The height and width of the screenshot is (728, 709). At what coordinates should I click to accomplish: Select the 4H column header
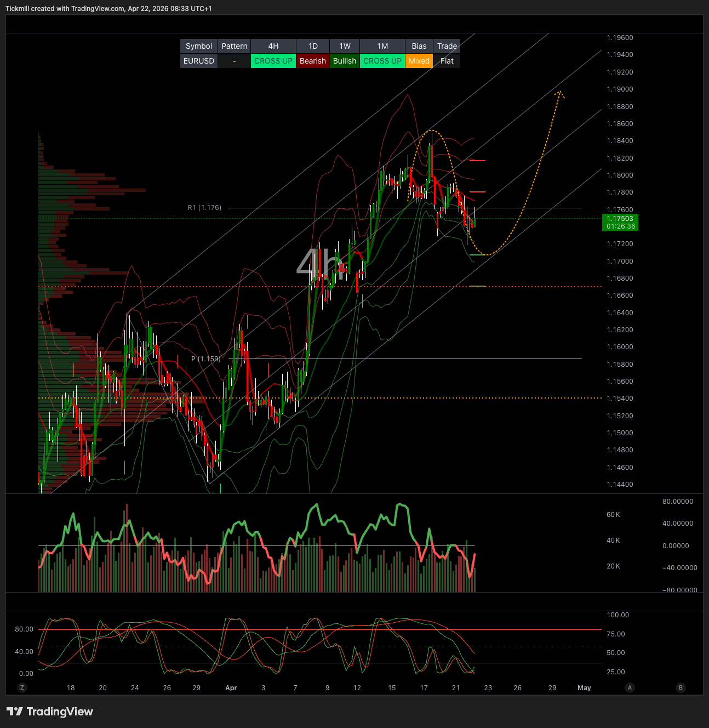[273, 46]
